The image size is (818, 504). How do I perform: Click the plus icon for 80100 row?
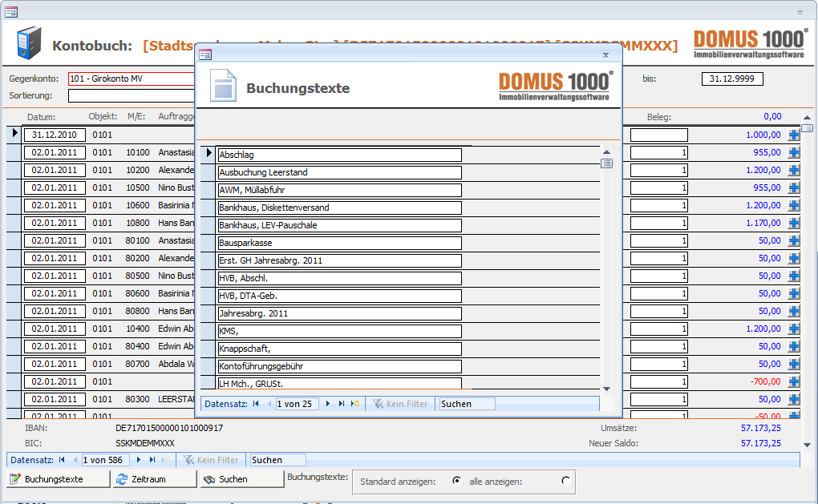pyautogui.click(x=794, y=241)
